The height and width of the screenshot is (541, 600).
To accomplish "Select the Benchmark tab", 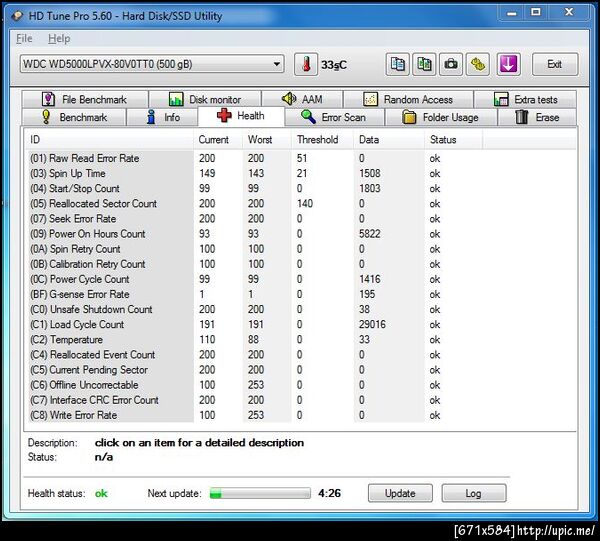I will tap(74, 117).
